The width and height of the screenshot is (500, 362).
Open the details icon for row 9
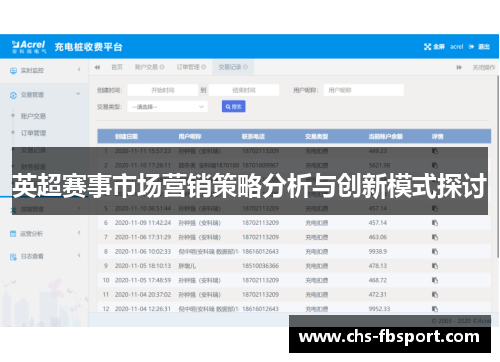[435, 266]
